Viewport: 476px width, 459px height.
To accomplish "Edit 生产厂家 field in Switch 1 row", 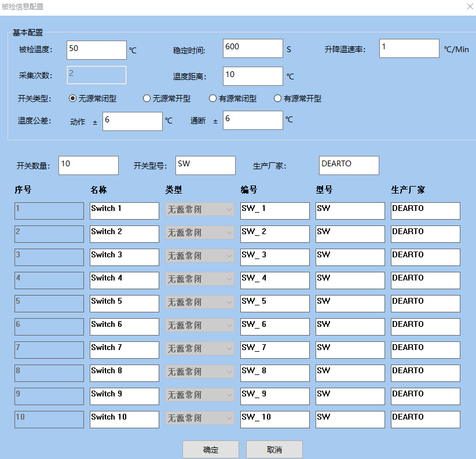I will 426,211.
